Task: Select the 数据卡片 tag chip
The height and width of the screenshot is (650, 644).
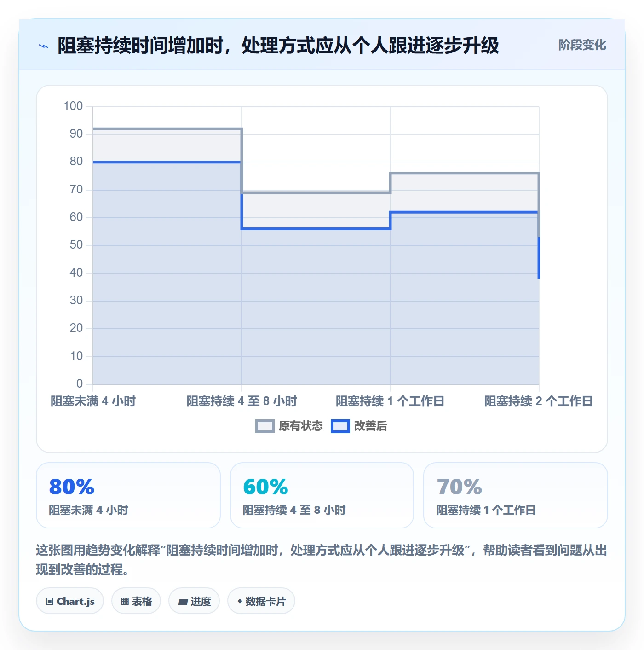Action: coord(261,601)
